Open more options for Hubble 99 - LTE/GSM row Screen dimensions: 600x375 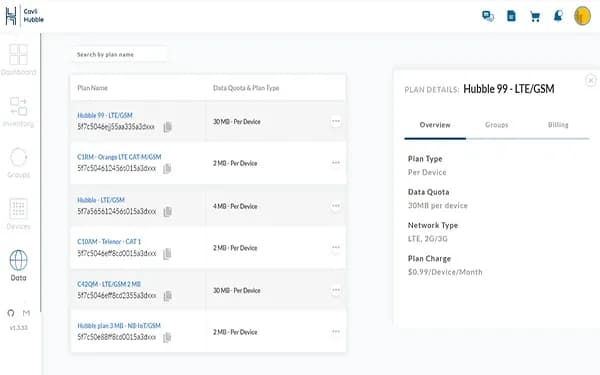(336, 121)
